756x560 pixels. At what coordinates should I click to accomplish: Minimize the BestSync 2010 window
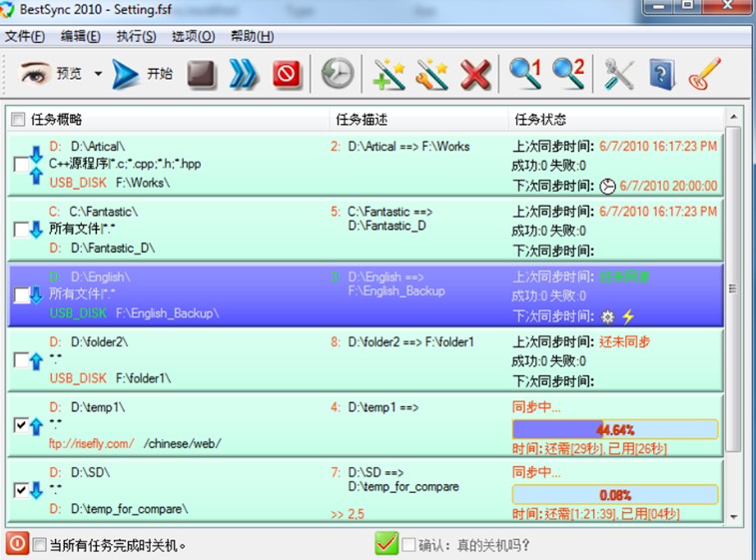tap(658, 6)
